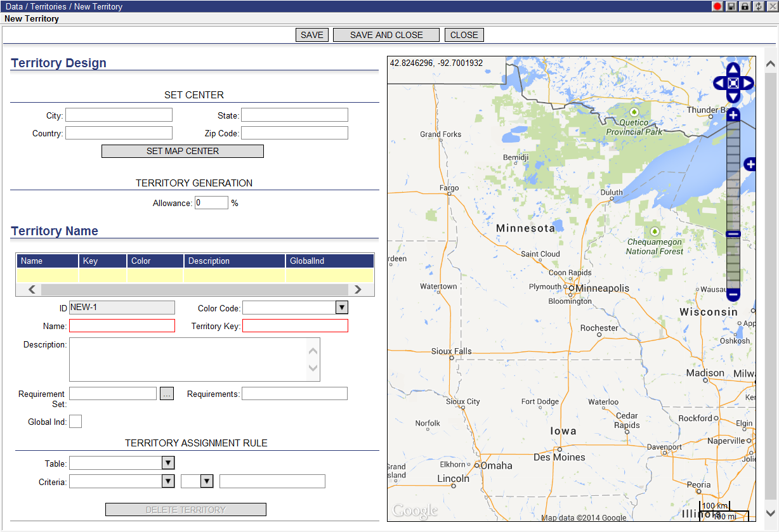This screenshot has width=779, height=532.
Task: Open the Requirement Set browse ellipsis button
Action: pyautogui.click(x=166, y=394)
